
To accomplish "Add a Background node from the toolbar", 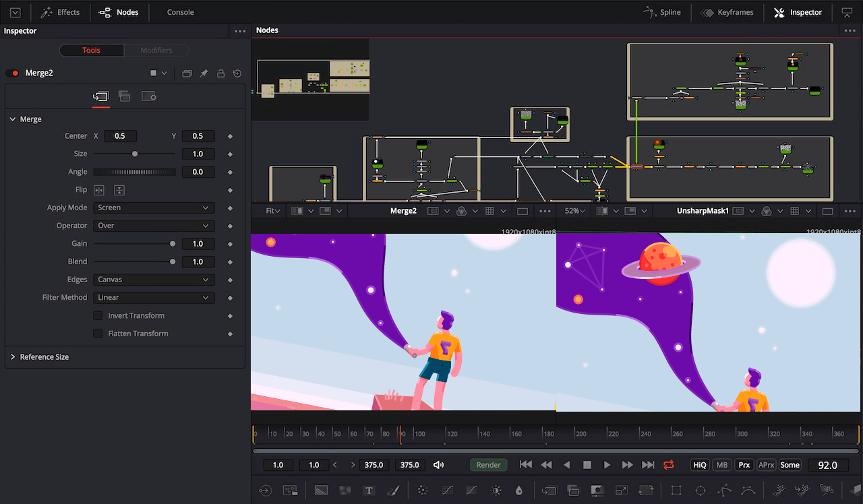I will 321,491.
